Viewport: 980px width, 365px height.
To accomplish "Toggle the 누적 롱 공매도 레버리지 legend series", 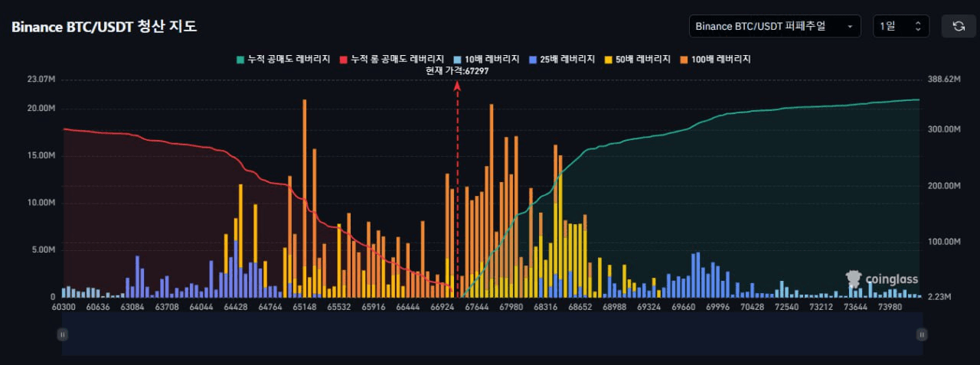I will click(392, 59).
